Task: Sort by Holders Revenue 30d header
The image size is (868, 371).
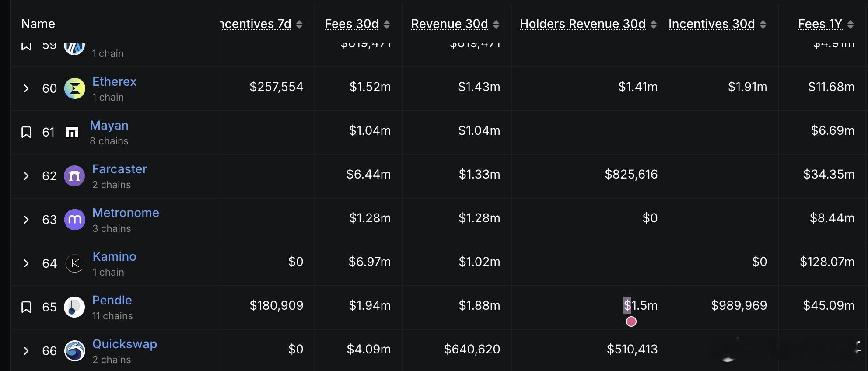Action: [x=582, y=24]
